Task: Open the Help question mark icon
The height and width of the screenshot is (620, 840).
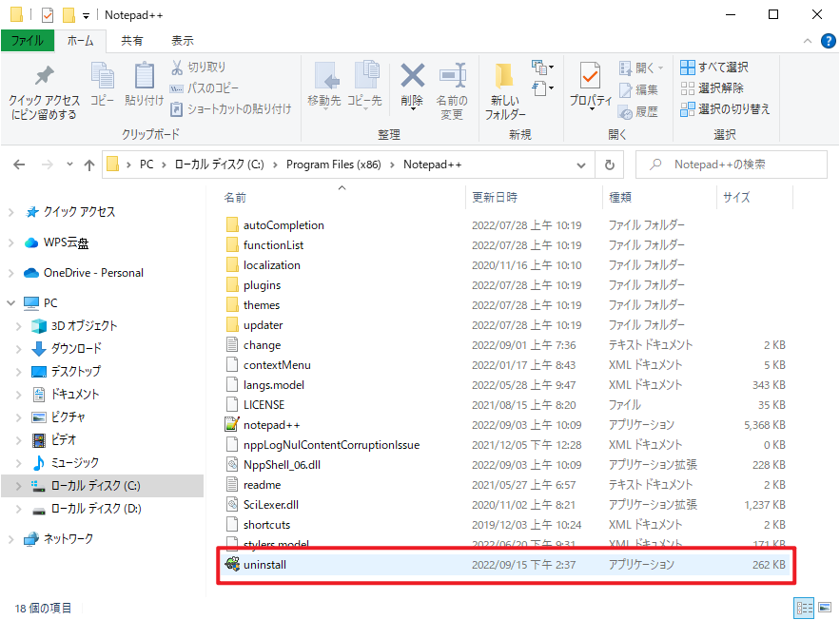Action: [829, 41]
